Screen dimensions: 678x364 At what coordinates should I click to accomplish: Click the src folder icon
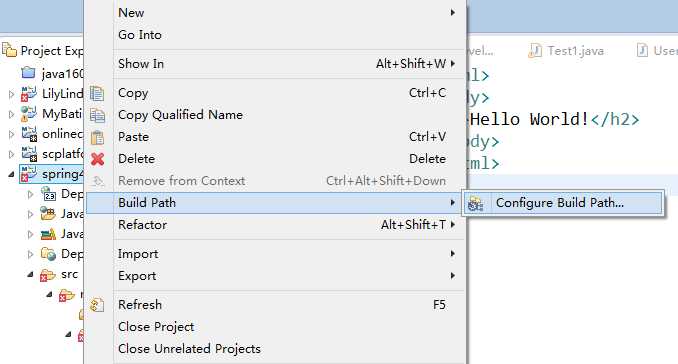48,275
